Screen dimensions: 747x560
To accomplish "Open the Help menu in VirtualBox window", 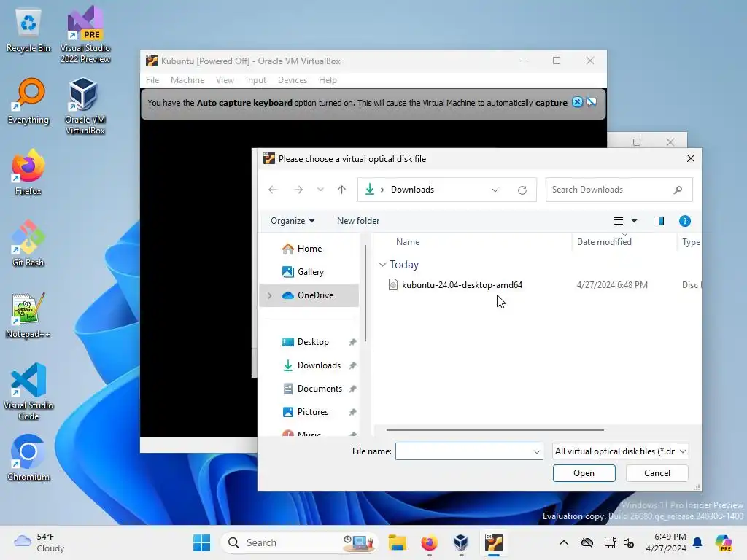I will point(328,80).
